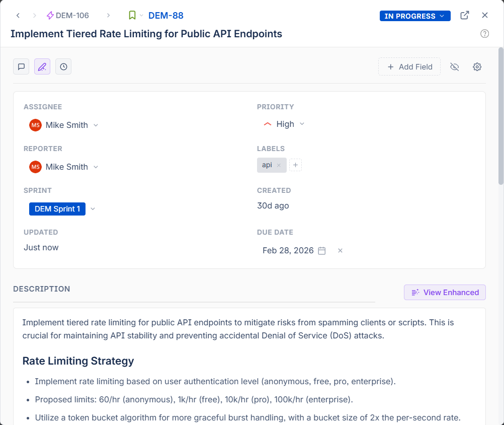Add a new label with the plus button
The height and width of the screenshot is (425, 504).
point(295,165)
